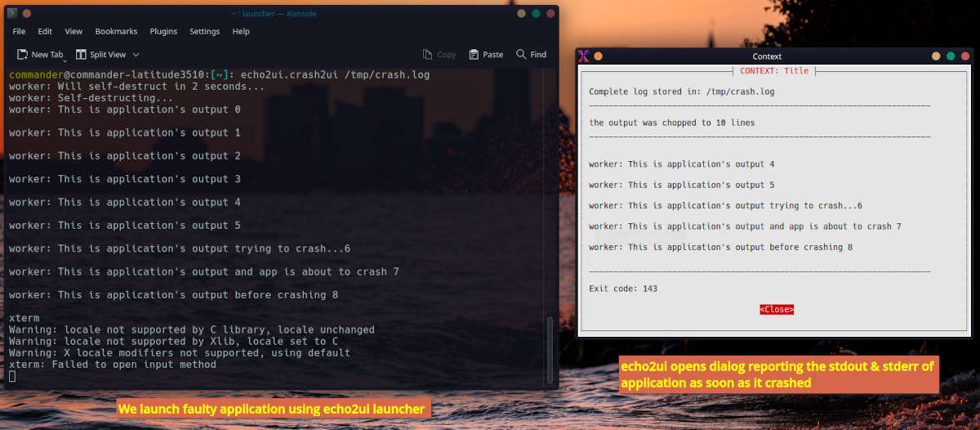This screenshot has width=980, height=430.
Task: Click 'CONTEXT: Title' heading in dialog
Action: pos(774,71)
